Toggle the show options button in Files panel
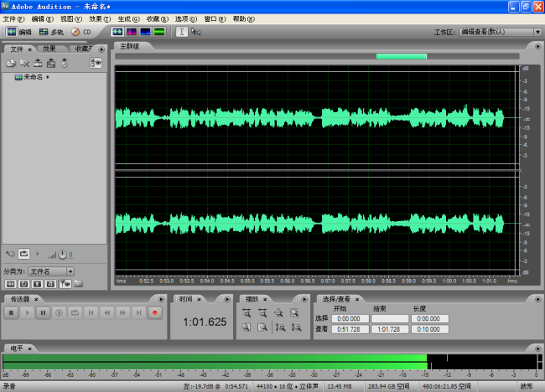545x392 pixels. pyautogui.click(x=96, y=63)
